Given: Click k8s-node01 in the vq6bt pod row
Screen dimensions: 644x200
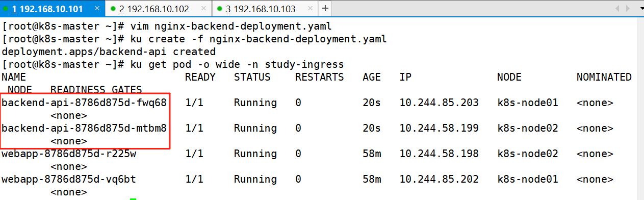Looking at the screenshot, I should [528, 179].
